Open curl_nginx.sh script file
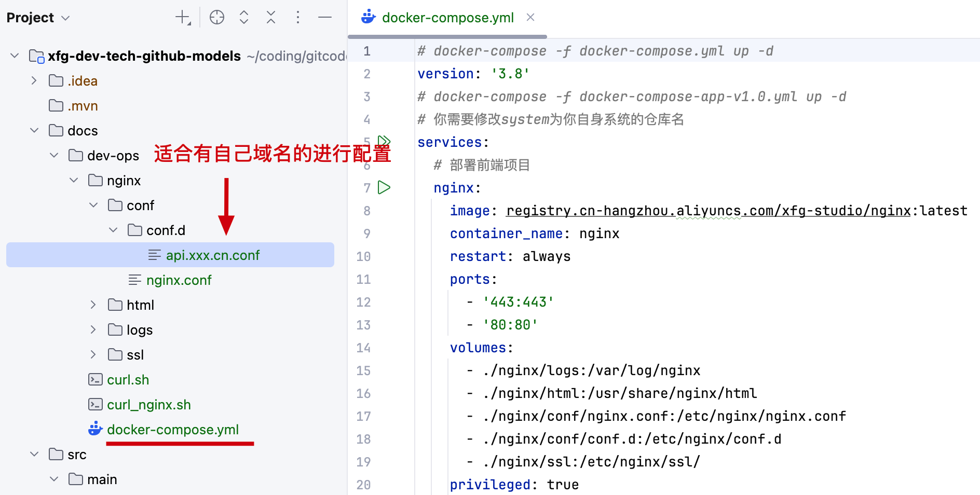The image size is (980, 495). [x=148, y=405]
